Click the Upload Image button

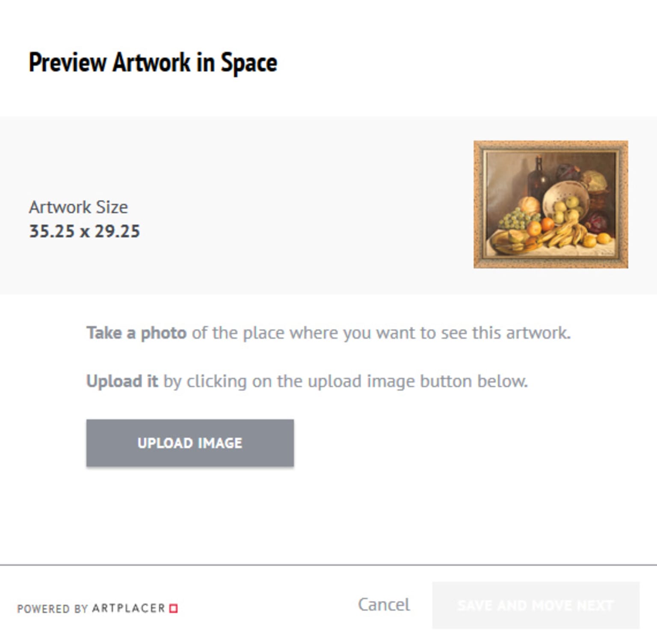[x=190, y=443]
